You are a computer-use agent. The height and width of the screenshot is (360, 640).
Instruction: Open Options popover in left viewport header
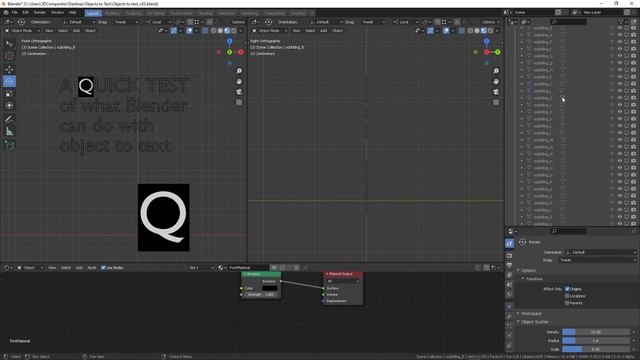[238, 22]
